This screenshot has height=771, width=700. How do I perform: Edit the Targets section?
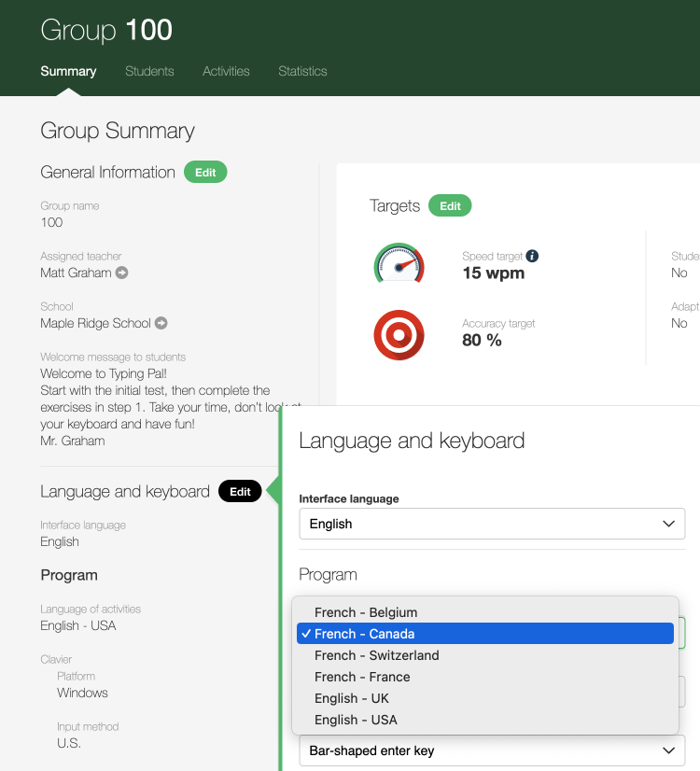(x=450, y=205)
